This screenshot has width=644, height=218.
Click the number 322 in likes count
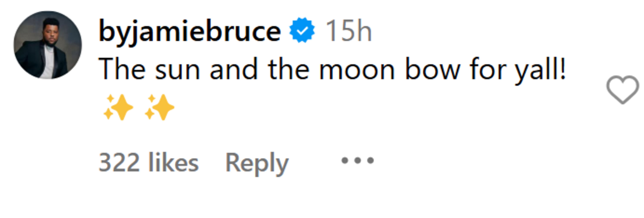click(x=119, y=163)
